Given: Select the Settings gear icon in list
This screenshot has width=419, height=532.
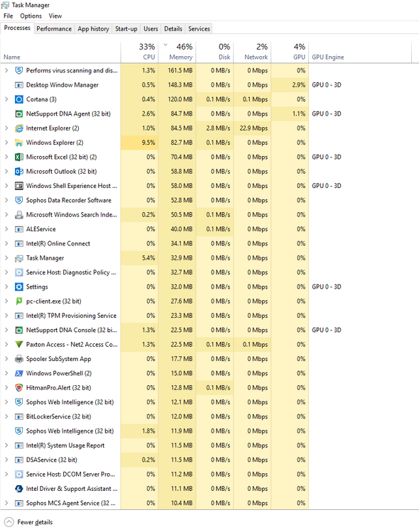Looking at the screenshot, I should tap(19, 287).
